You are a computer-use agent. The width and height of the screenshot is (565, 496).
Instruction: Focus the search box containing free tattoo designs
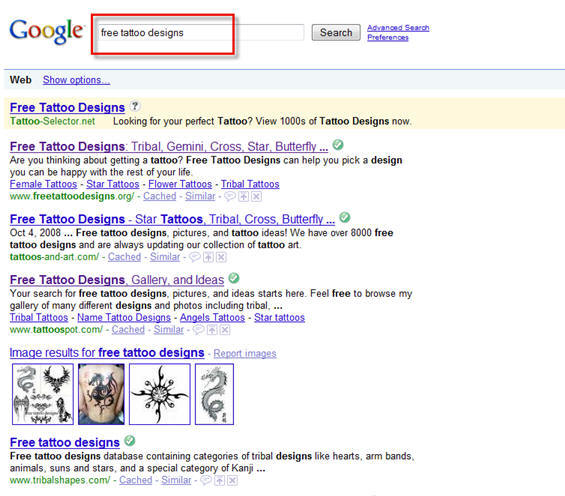[x=201, y=33]
